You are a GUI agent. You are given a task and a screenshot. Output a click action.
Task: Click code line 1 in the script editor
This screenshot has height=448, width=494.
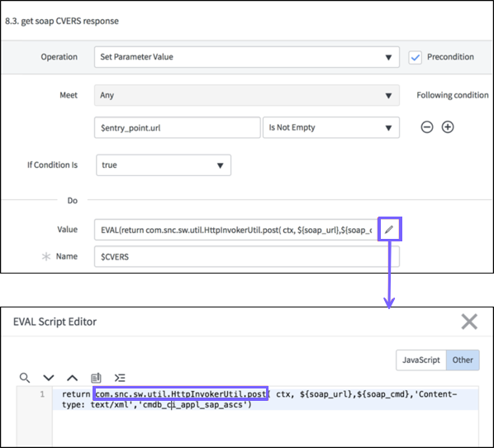click(x=266, y=399)
